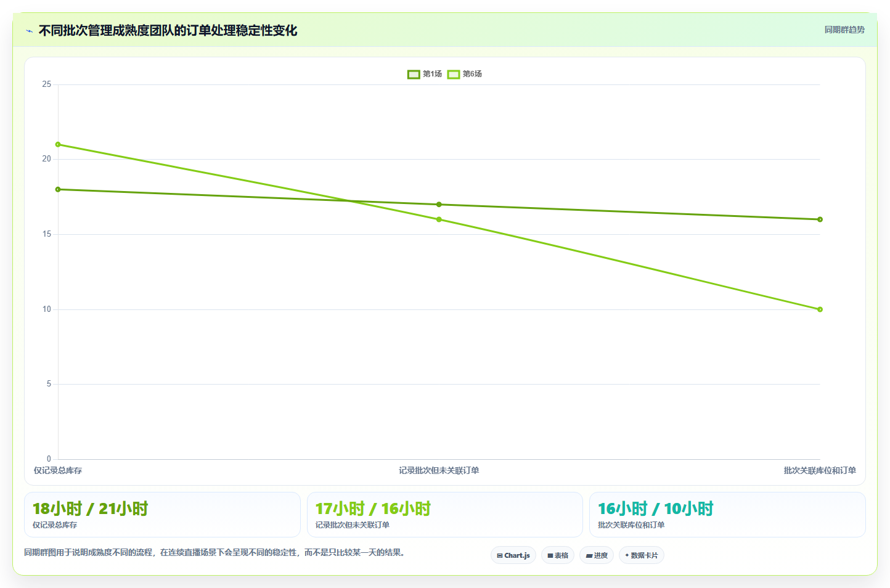Click the 仅记录总库存 caption under 18小时 card
The height and width of the screenshot is (588, 890).
55,525
